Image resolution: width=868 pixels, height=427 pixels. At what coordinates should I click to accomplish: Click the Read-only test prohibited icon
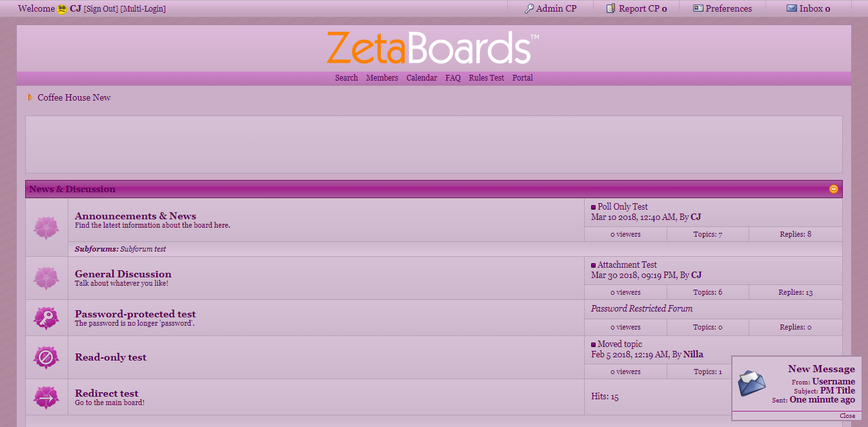[46, 357]
